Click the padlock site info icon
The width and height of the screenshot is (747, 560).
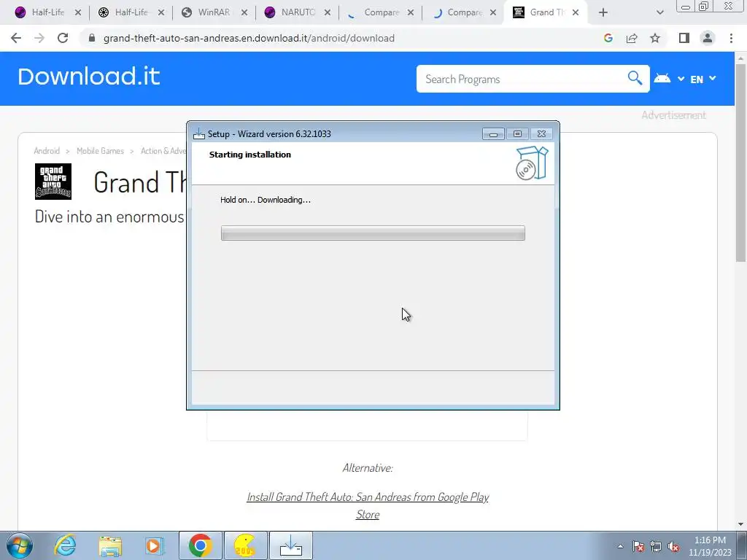92,38
